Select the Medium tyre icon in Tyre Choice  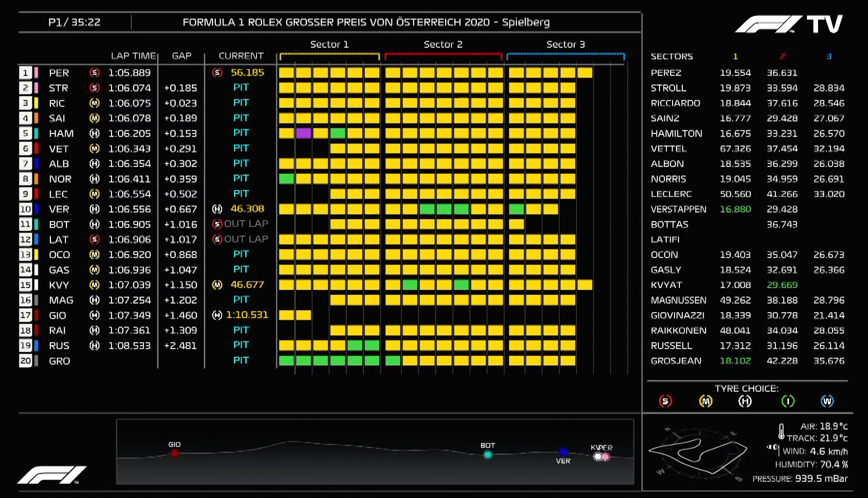coord(706,401)
